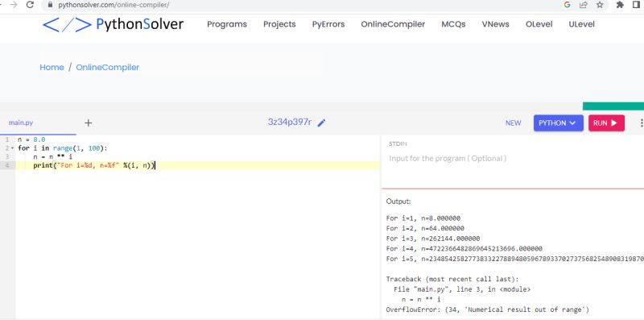Click the browser address bar URL
The height and width of the screenshot is (320, 644).
point(114,5)
